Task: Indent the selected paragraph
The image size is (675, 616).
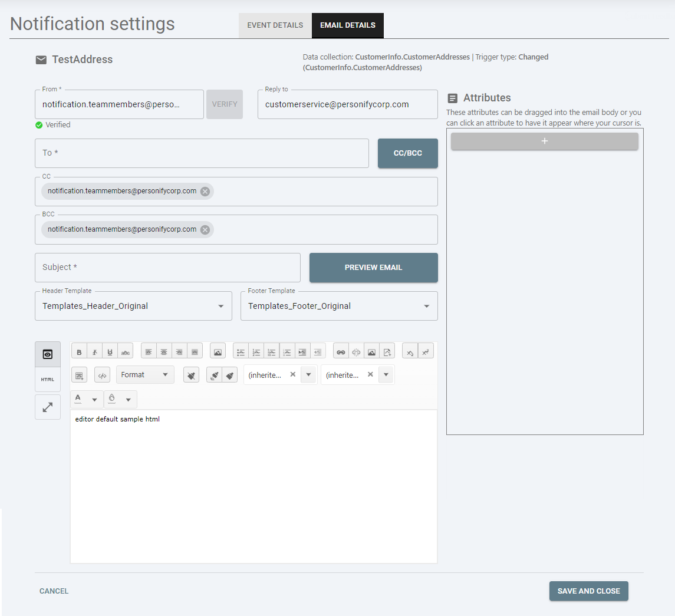Action: pyautogui.click(x=302, y=352)
